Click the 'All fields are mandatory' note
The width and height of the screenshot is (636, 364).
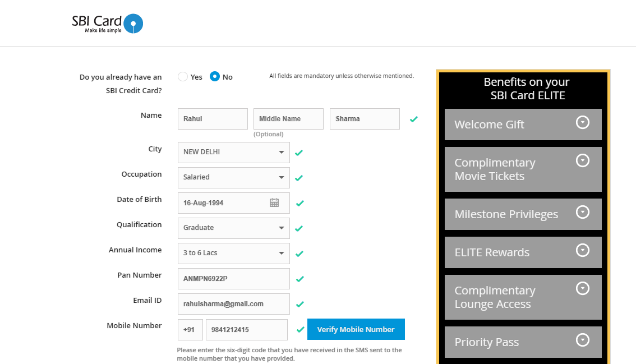pos(342,76)
